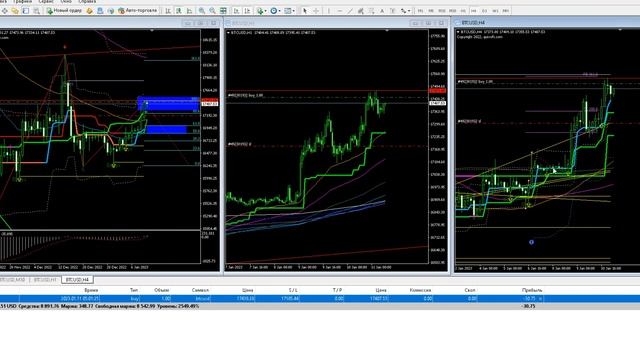
Task: Select the cursor arrow tool
Action: pos(305,11)
